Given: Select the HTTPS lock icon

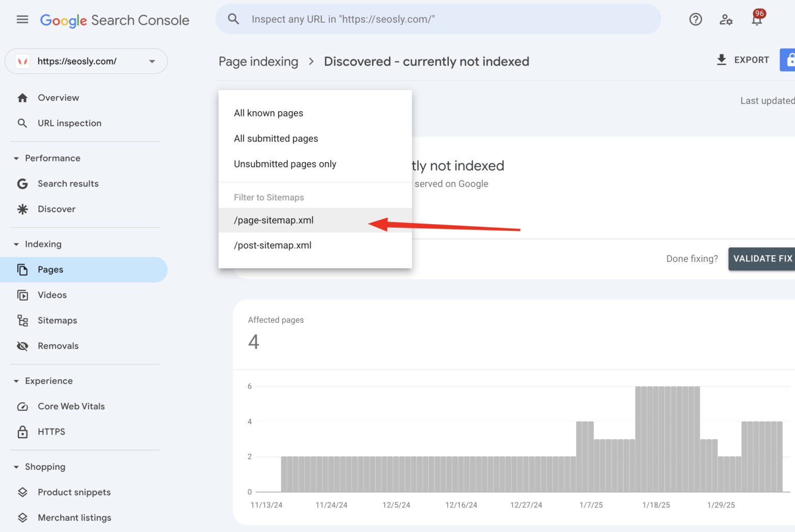Looking at the screenshot, I should pos(23,432).
